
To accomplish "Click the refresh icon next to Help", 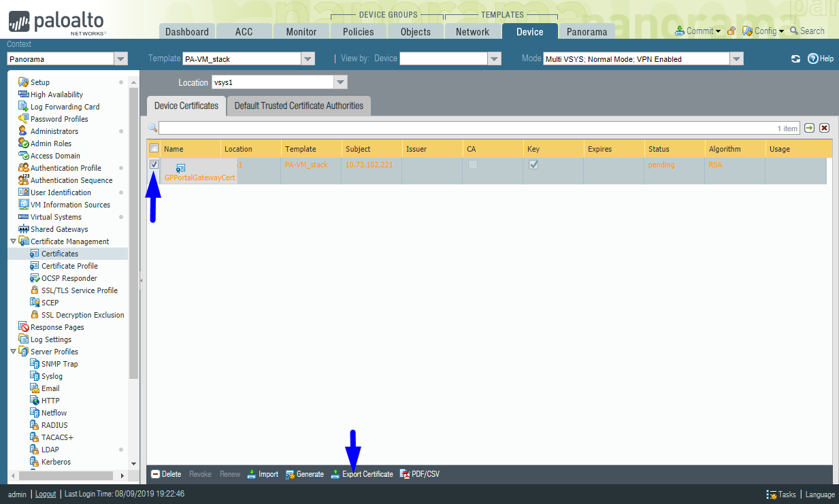I will tap(795, 59).
